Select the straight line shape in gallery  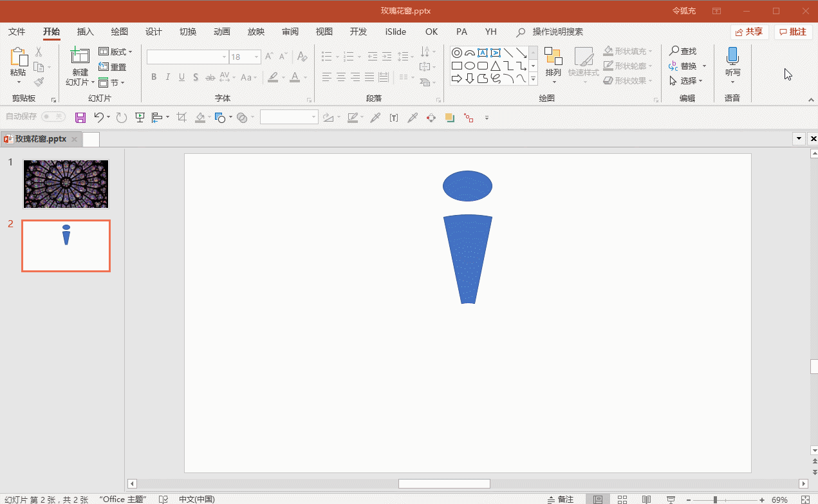(x=508, y=53)
